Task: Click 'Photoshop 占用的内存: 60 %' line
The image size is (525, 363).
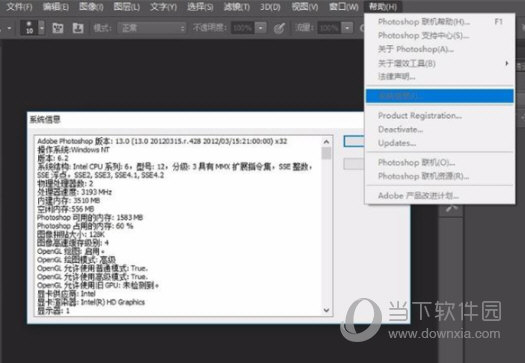Action: coord(85,226)
